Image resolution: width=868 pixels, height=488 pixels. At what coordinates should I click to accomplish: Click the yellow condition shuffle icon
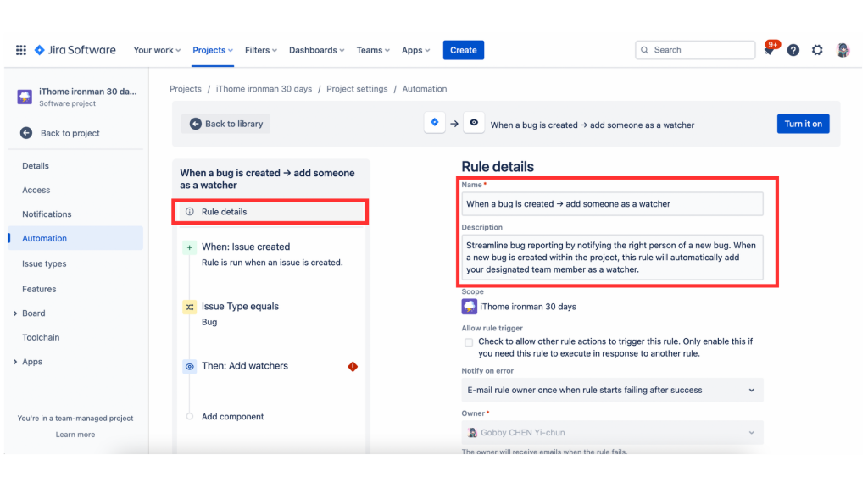pos(189,307)
